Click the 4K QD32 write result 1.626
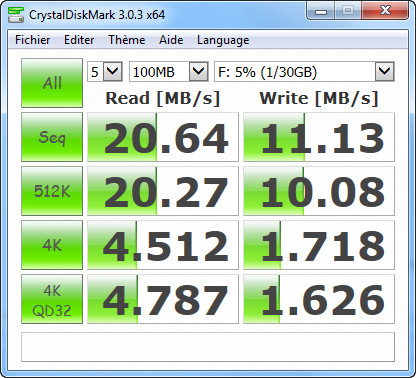Viewport: 416px width, 378px height. tap(319, 299)
